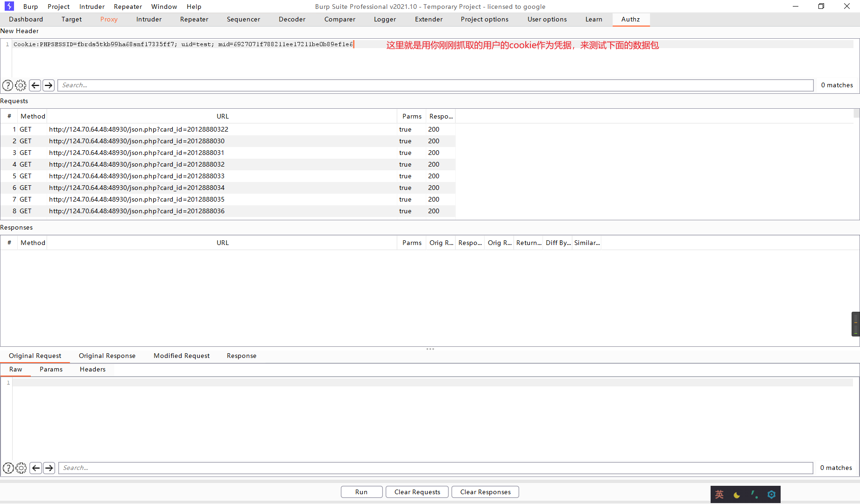Click the Clear Responses button
Viewport: 860px width, 504px height.
[486, 492]
